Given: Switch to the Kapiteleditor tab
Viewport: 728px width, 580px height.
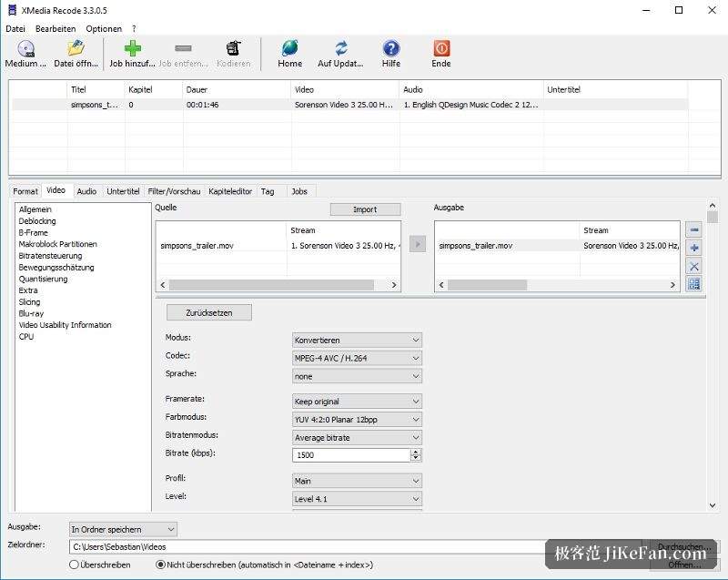Looking at the screenshot, I should coord(230,191).
